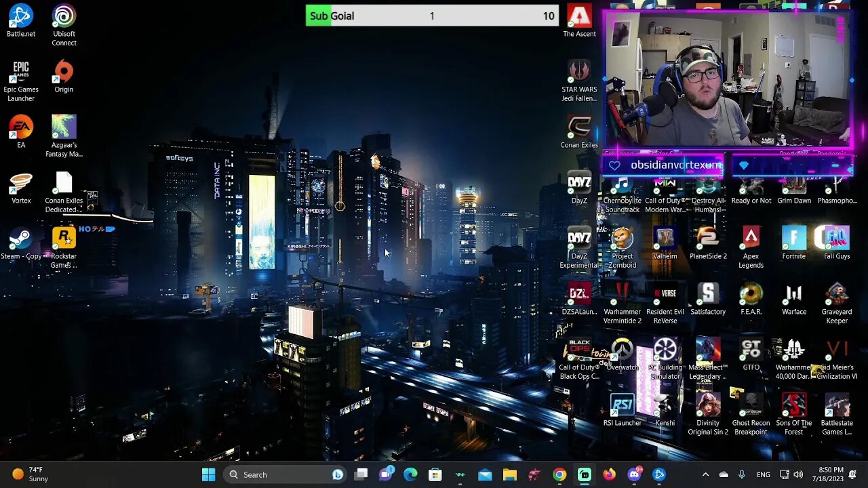Select the Apex Legends icon
Image resolution: width=868 pixels, height=488 pixels.
(x=751, y=248)
